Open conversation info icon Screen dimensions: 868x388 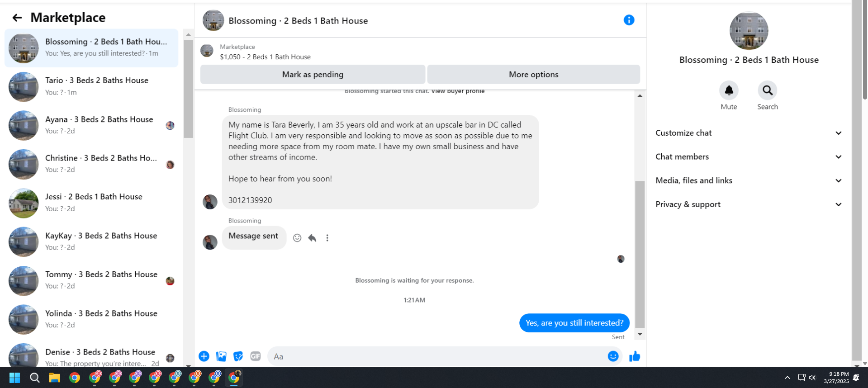[629, 20]
